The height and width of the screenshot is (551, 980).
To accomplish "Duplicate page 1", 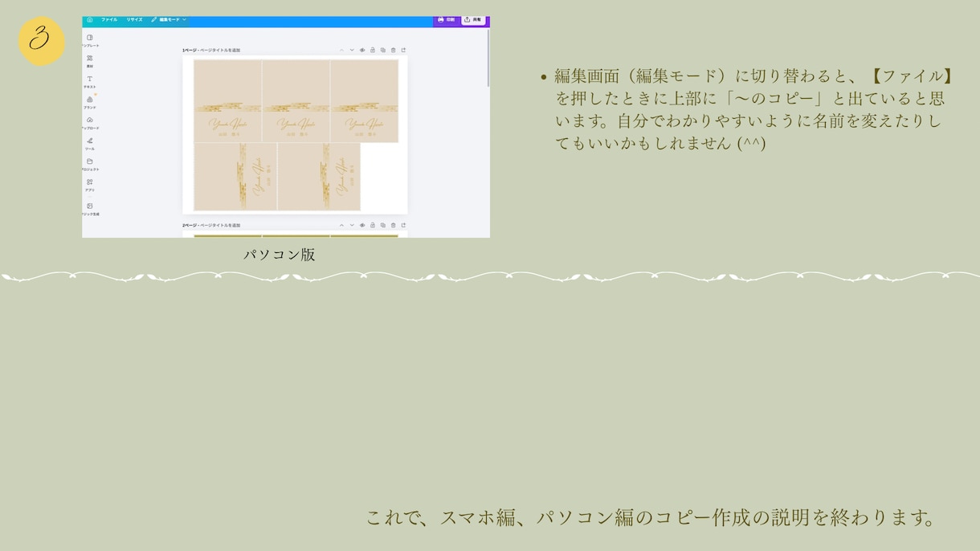I will 383,50.
